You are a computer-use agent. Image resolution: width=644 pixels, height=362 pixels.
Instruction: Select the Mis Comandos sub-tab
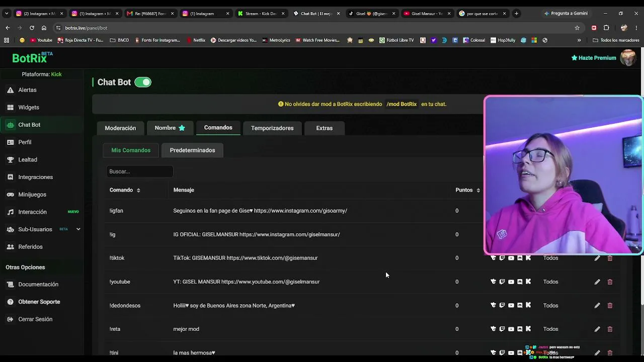(x=131, y=150)
